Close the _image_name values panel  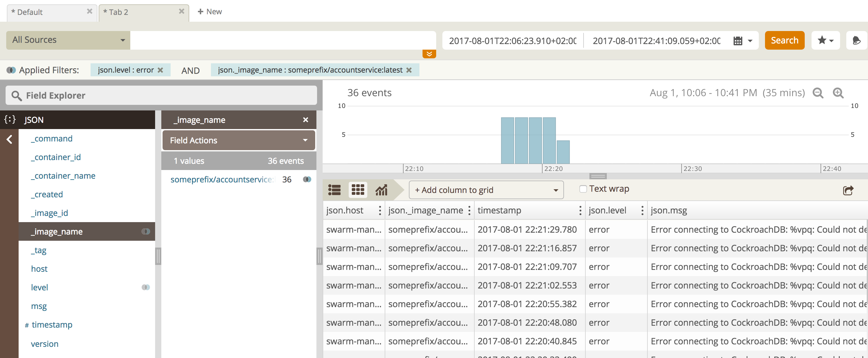(x=305, y=120)
